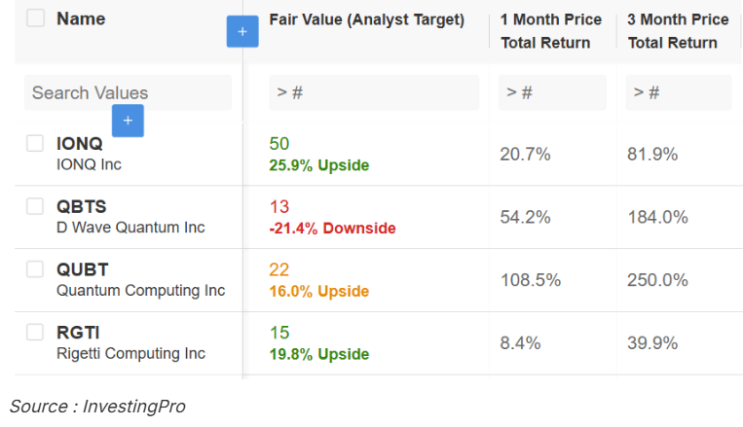Tick the QUBT row checkbox

(35, 269)
